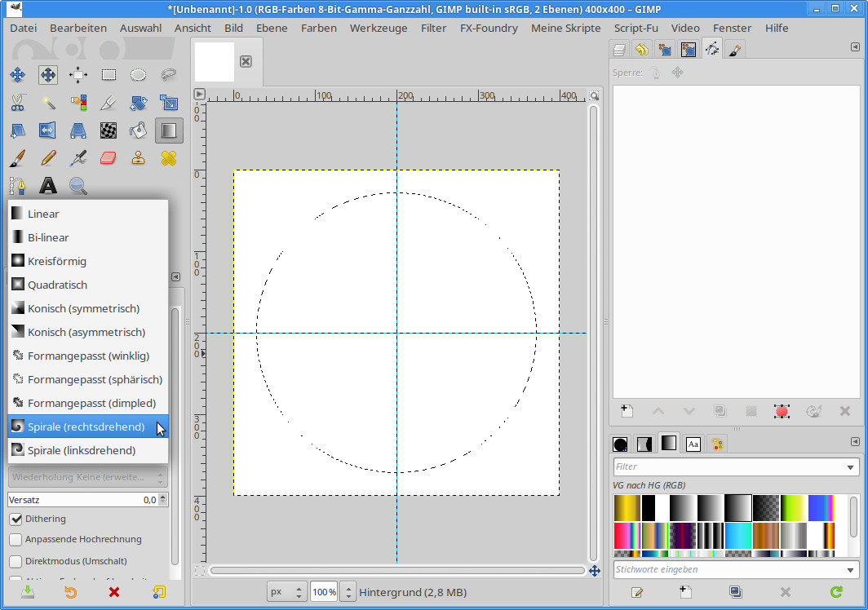
Task: Uncheck the Dithering checkbox
Action: point(15,519)
